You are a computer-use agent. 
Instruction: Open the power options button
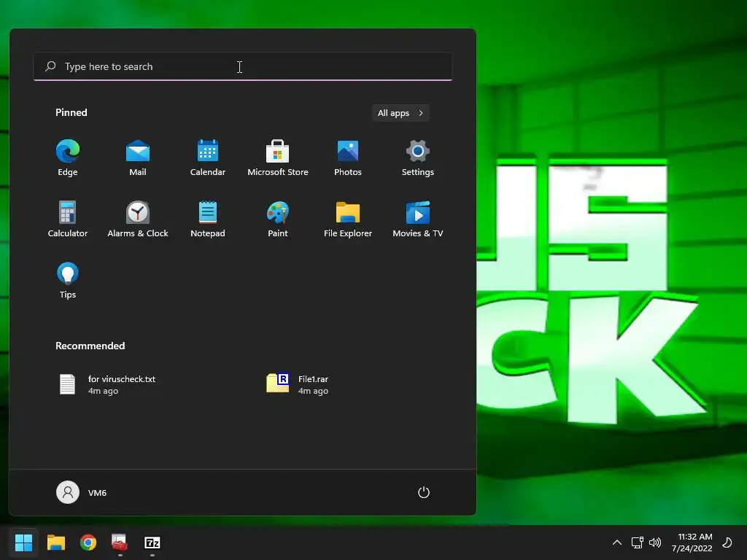pyautogui.click(x=424, y=492)
